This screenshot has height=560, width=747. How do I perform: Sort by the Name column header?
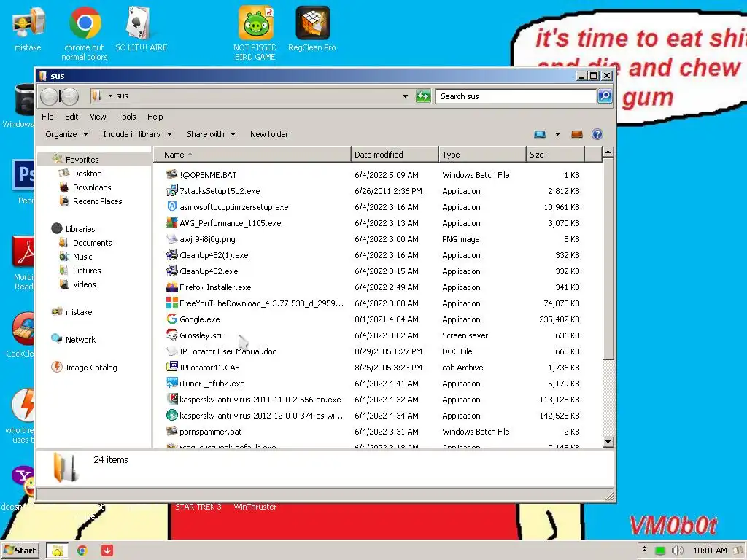click(x=252, y=155)
